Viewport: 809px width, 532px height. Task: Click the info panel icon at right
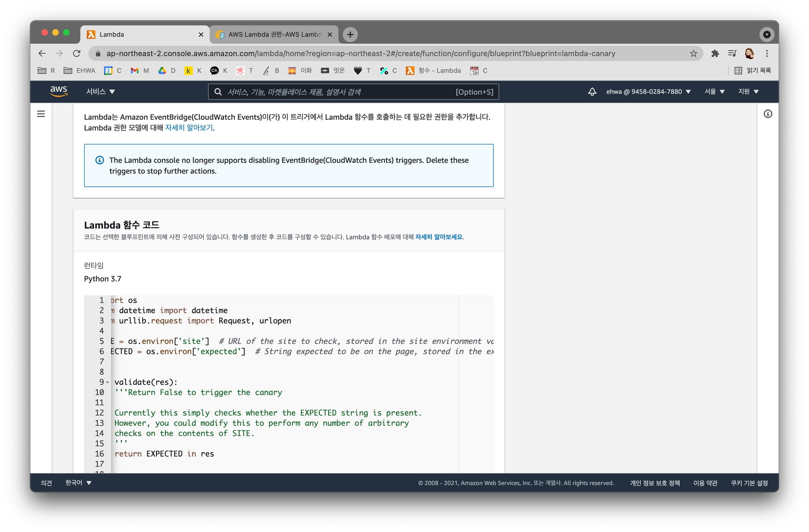pyautogui.click(x=768, y=114)
